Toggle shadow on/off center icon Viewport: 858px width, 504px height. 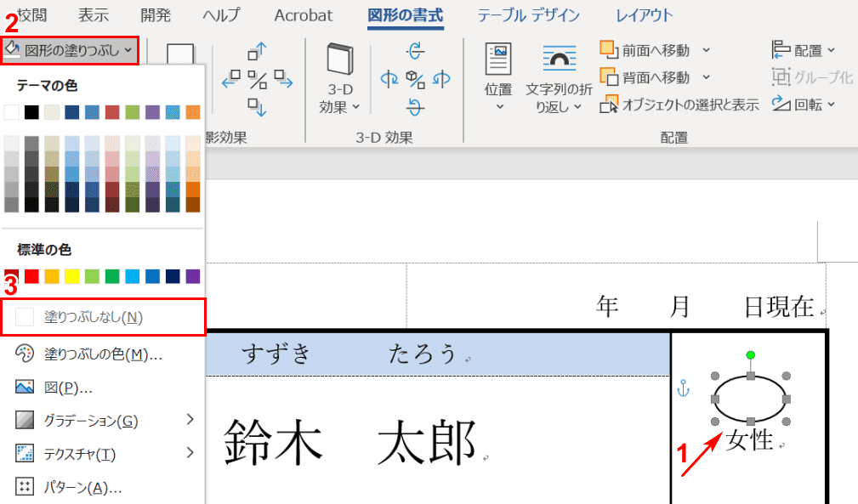pyautogui.click(x=257, y=81)
